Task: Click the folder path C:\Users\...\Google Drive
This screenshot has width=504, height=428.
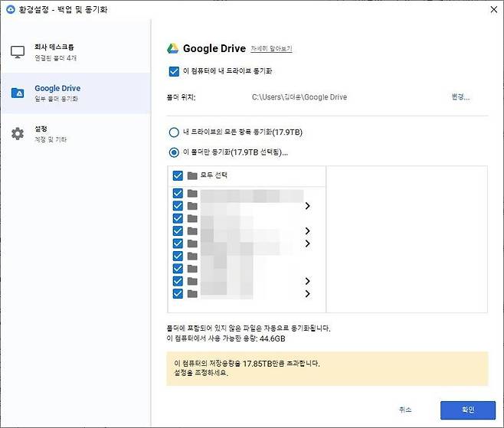Action: pyautogui.click(x=299, y=97)
